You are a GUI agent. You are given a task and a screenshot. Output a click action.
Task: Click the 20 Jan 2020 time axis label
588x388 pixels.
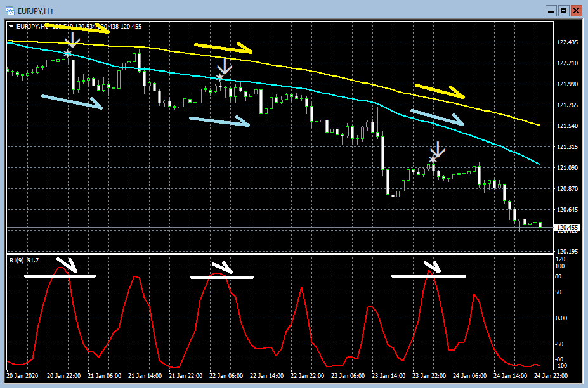point(22,375)
